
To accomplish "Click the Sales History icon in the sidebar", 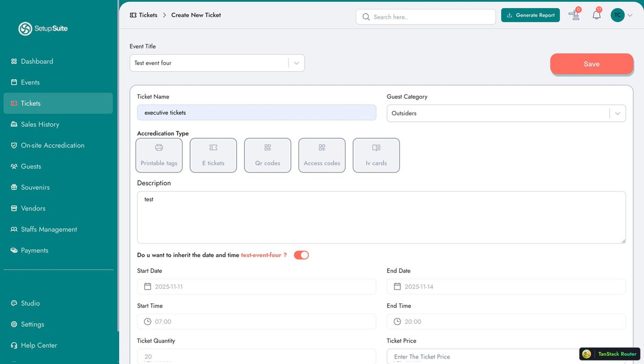I will coord(14,124).
